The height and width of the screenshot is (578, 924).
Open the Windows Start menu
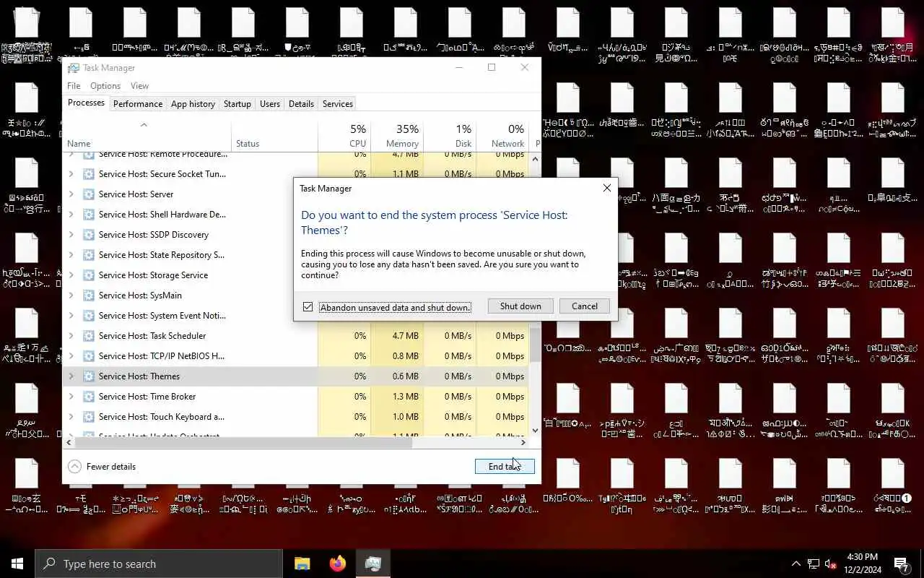coord(17,564)
